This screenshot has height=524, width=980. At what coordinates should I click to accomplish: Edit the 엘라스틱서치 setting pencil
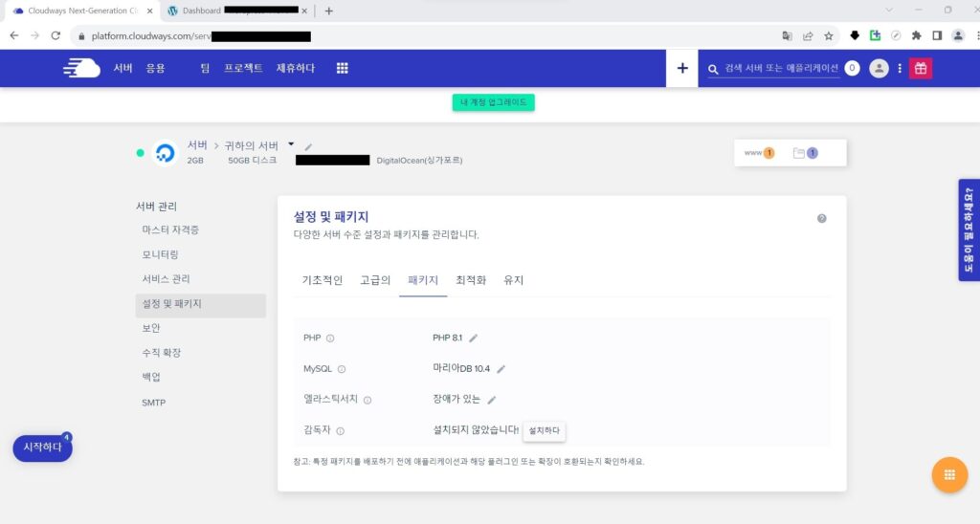point(492,400)
